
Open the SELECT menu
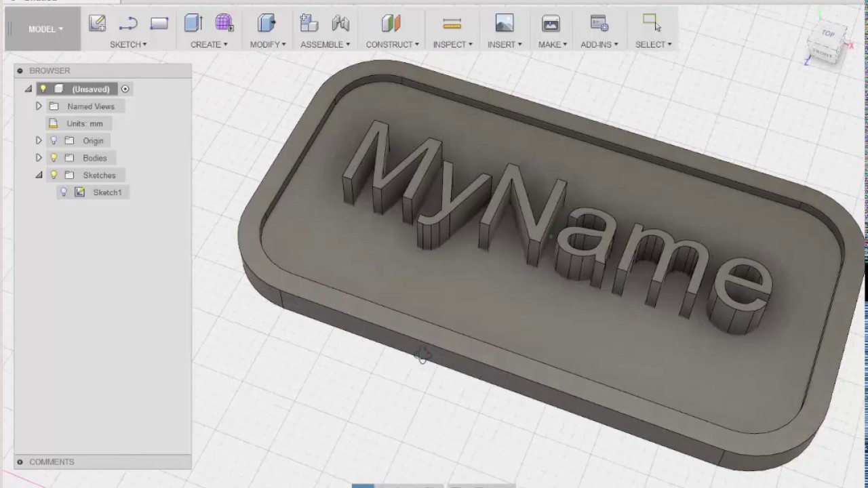click(x=654, y=44)
